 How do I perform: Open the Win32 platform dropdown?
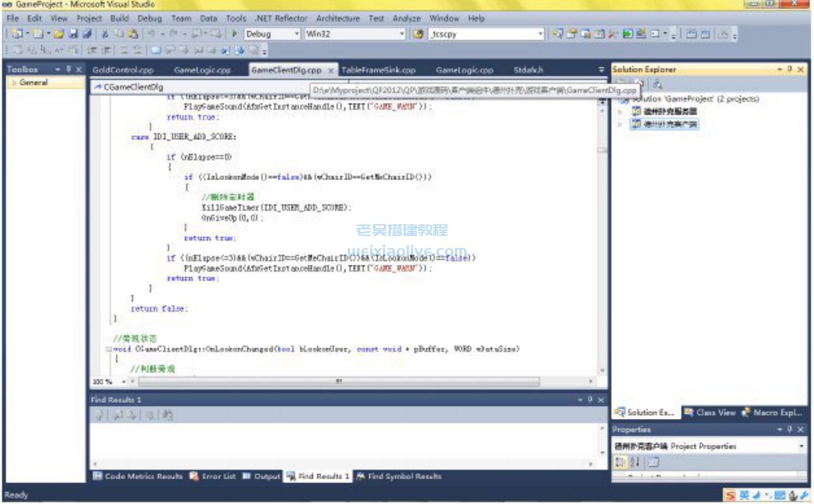coord(402,34)
